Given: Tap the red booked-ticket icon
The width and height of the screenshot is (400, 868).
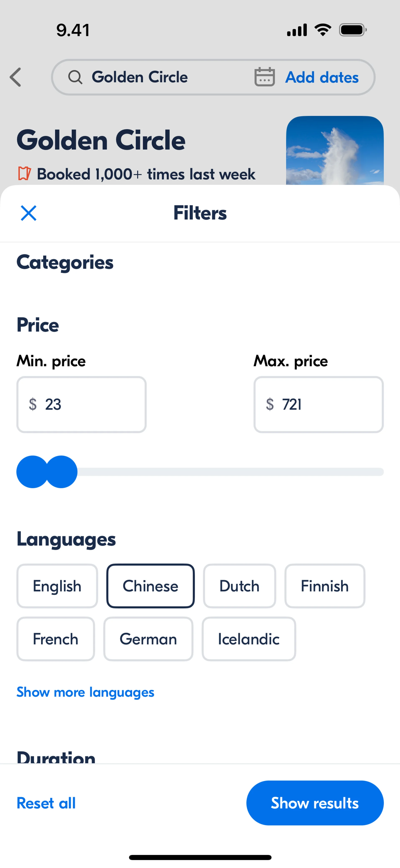Looking at the screenshot, I should (x=24, y=174).
